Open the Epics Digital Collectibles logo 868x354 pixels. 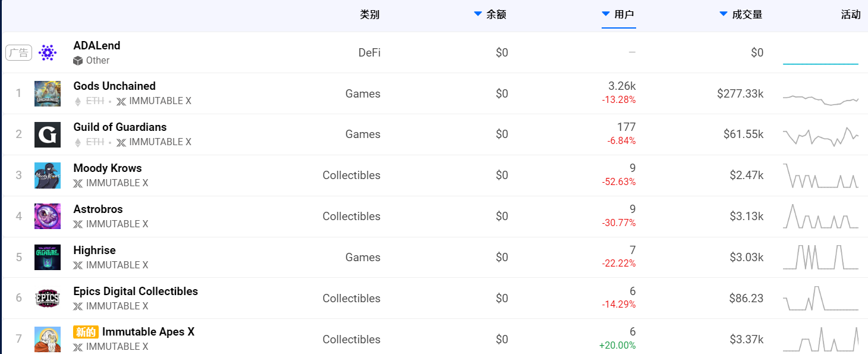[x=48, y=298]
